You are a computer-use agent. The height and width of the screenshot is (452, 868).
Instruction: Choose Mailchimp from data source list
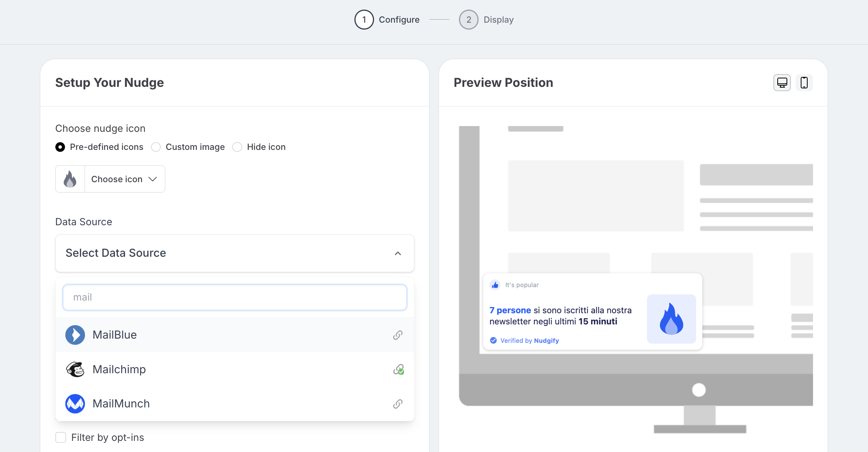pyautogui.click(x=119, y=369)
